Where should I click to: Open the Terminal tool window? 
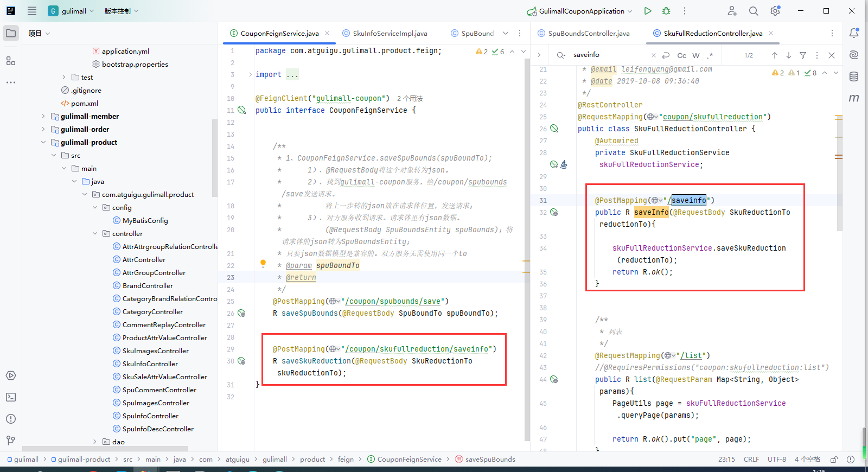pos(11,397)
